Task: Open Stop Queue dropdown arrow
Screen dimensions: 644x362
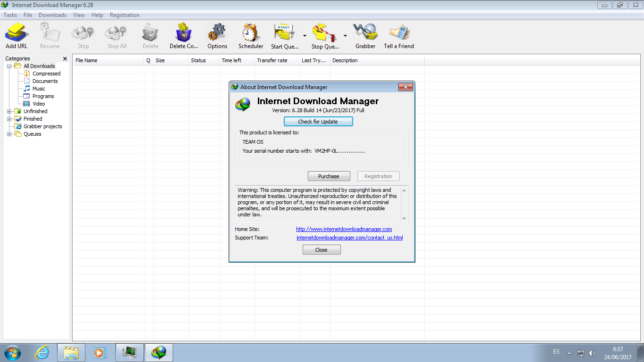Action: click(x=345, y=36)
